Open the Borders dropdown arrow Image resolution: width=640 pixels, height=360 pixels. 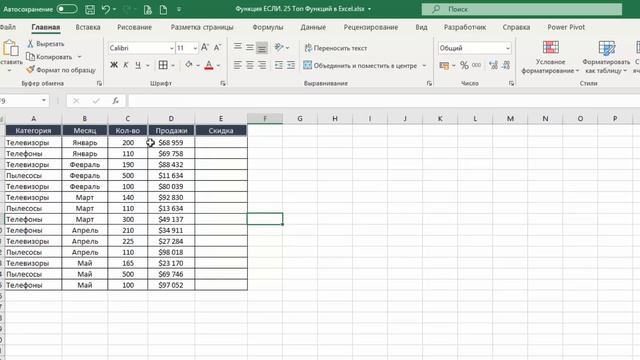click(x=173, y=65)
